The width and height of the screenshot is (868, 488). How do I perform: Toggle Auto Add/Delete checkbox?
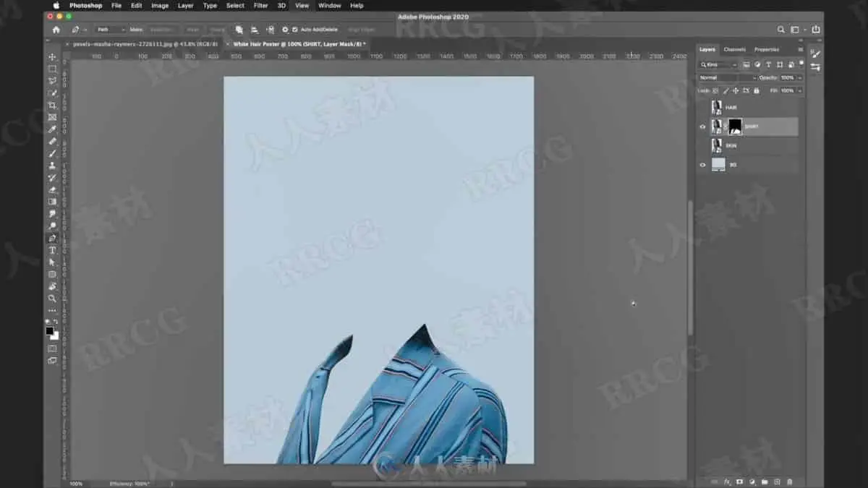click(294, 30)
